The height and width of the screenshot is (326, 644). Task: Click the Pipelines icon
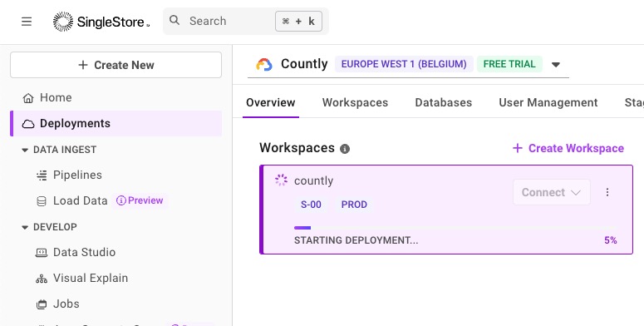click(42, 175)
